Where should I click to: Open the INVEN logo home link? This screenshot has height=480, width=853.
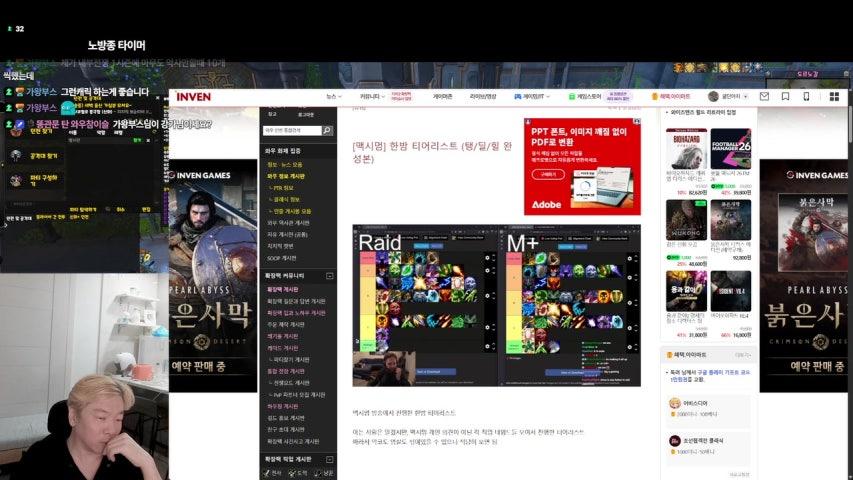(193, 97)
